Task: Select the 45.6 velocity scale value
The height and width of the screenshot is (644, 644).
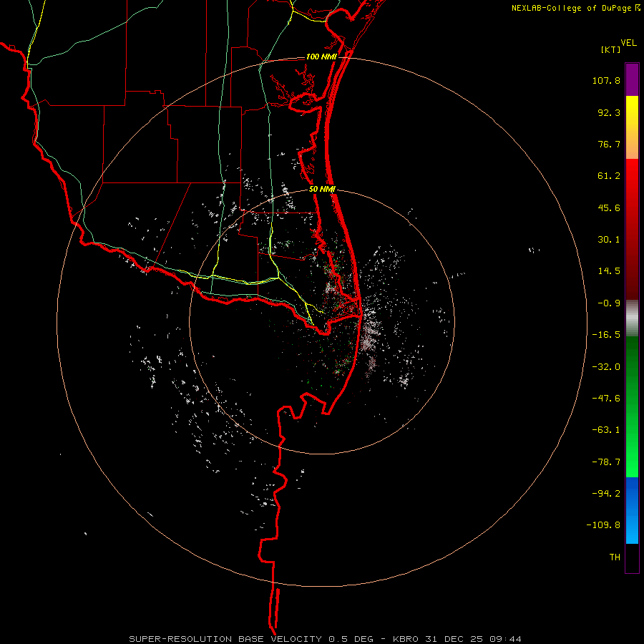Action: pos(609,208)
